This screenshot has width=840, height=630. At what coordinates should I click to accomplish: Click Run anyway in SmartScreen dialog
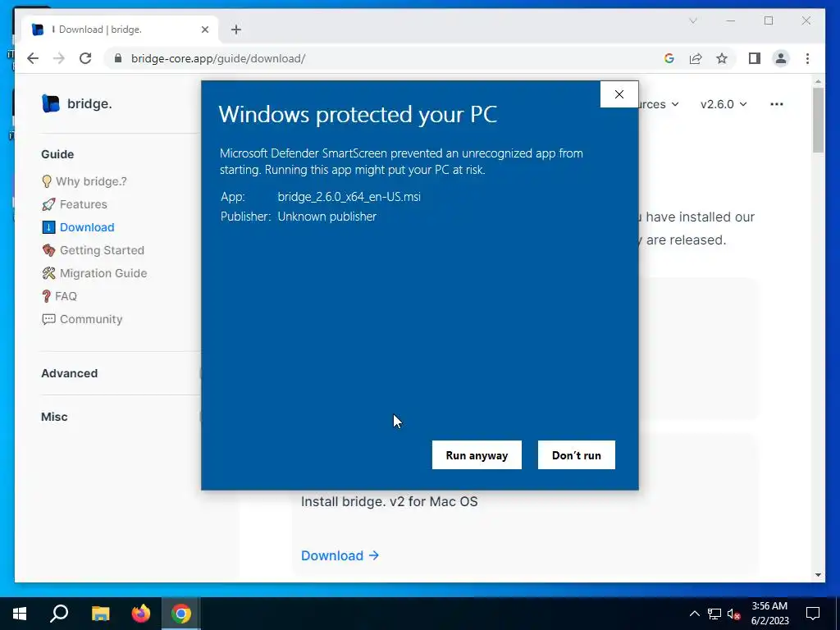tap(477, 454)
